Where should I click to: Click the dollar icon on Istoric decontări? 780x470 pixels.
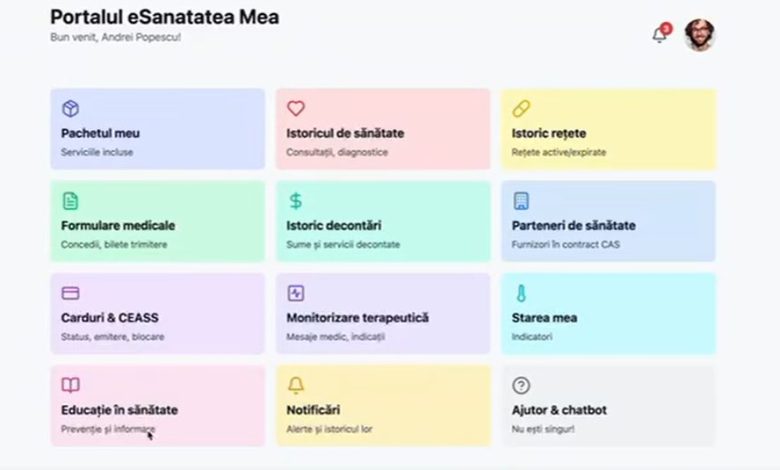pyautogui.click(x=296, y=201)
